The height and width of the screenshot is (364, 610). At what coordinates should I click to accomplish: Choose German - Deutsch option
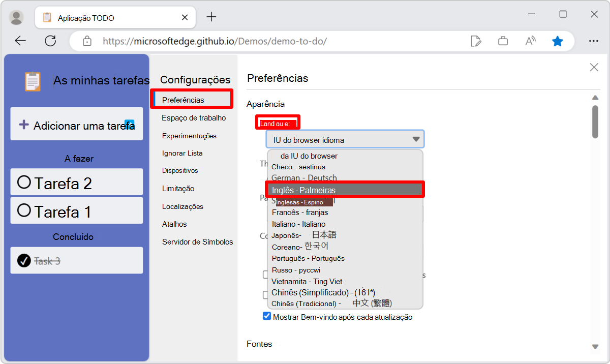click(345, 178)
